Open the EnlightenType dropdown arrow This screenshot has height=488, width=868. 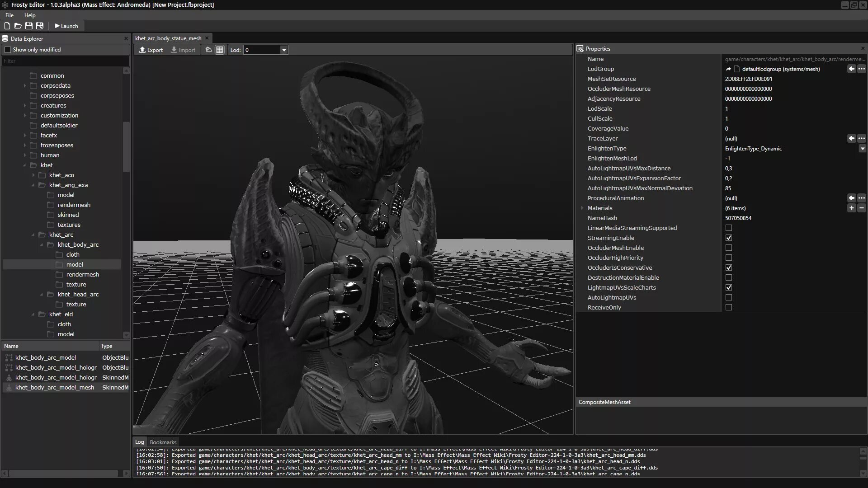pyautogui.click(x=862, y=148)
